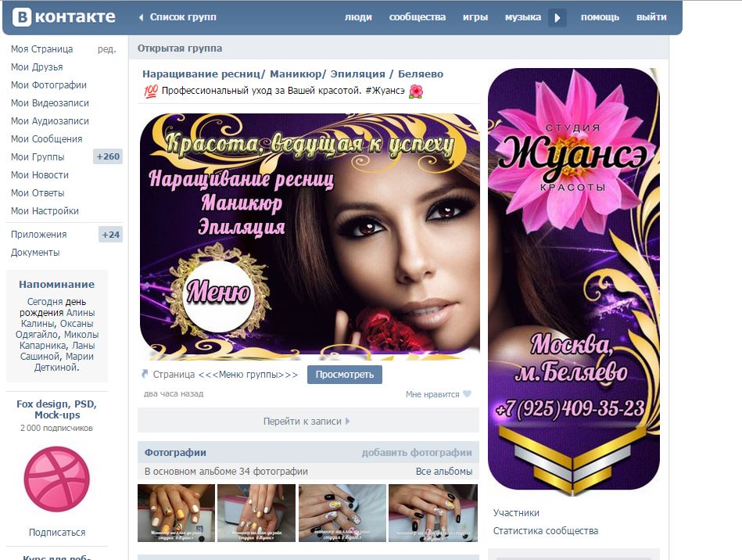Click the Просмотреть button
Viewport: 742px width, 560px height.
point(345,375)
